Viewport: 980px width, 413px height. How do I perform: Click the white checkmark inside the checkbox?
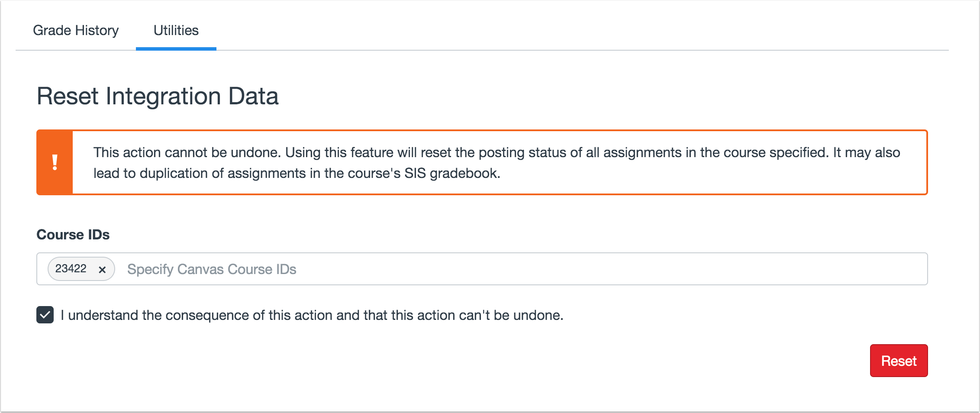(45, 315)
